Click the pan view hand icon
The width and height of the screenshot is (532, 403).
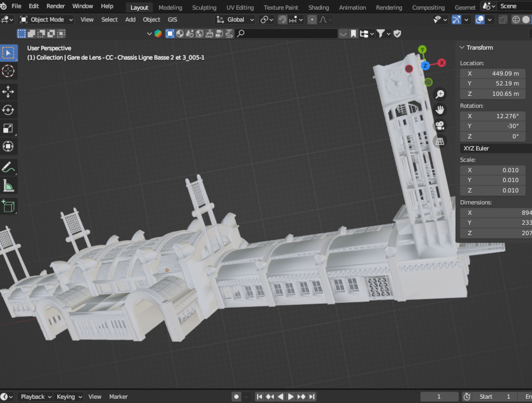tap(440, 110)
